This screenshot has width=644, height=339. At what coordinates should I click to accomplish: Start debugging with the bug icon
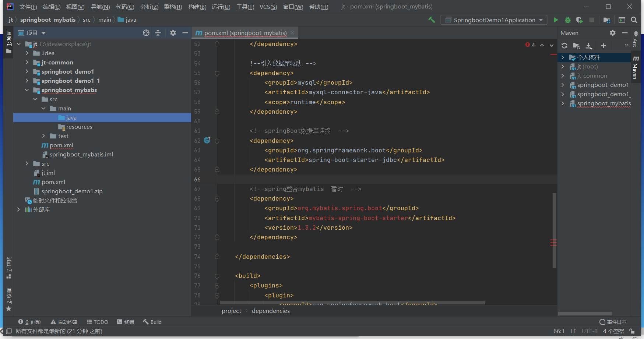[568, 20]
